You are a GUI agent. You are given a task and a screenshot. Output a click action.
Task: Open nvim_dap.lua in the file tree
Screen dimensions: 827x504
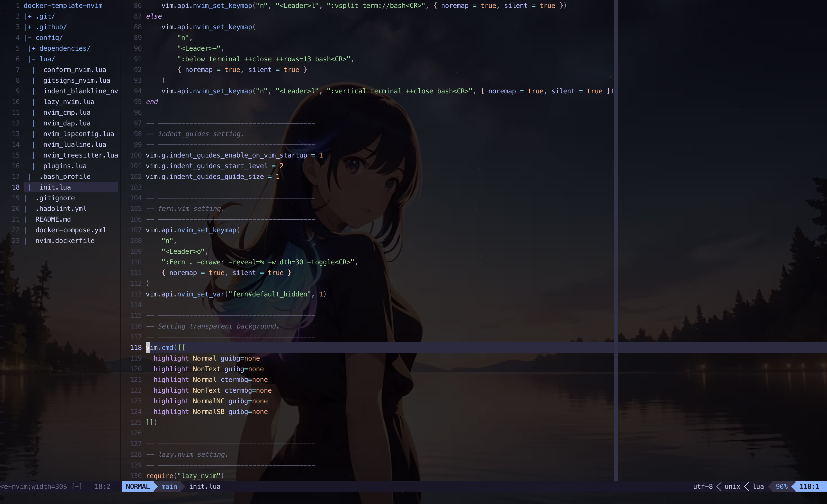point(67,123)
